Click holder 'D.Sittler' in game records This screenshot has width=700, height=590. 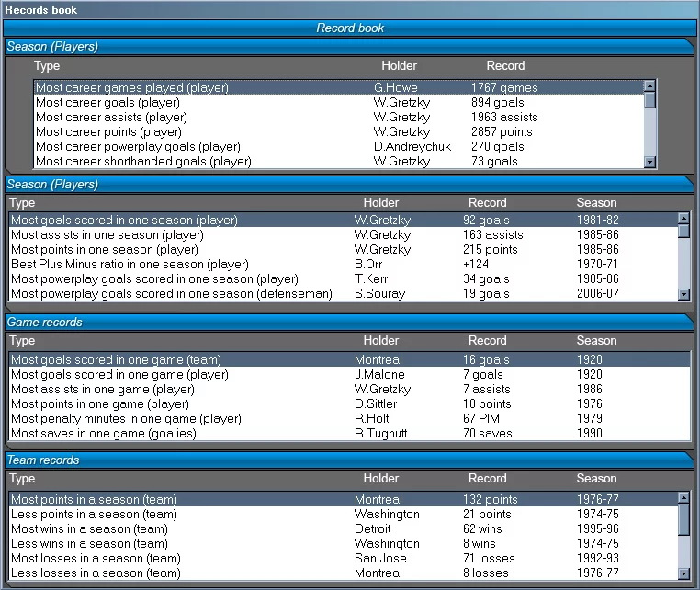click(376, 403)
